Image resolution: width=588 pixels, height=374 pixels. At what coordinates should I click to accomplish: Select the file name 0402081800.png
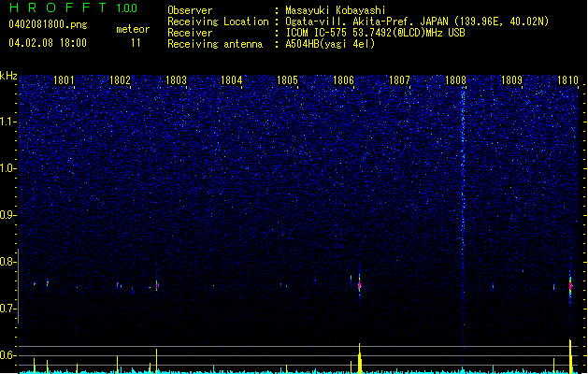[x=48, y=24]
